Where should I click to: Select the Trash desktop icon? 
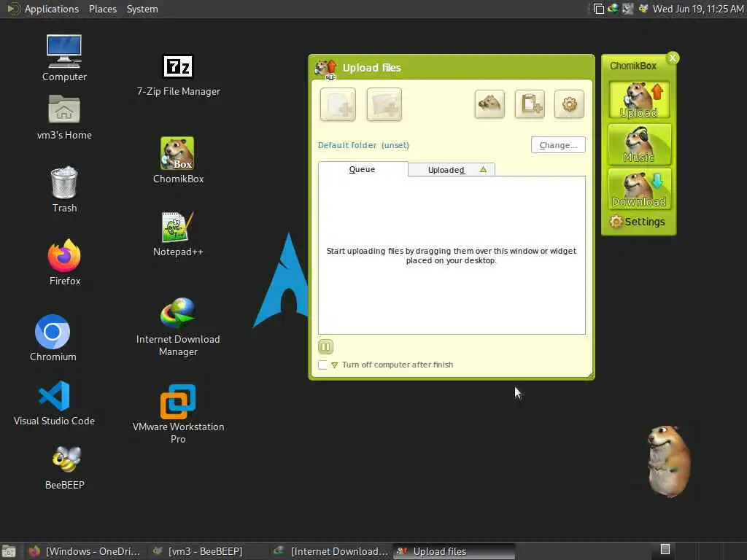point(64,190)
